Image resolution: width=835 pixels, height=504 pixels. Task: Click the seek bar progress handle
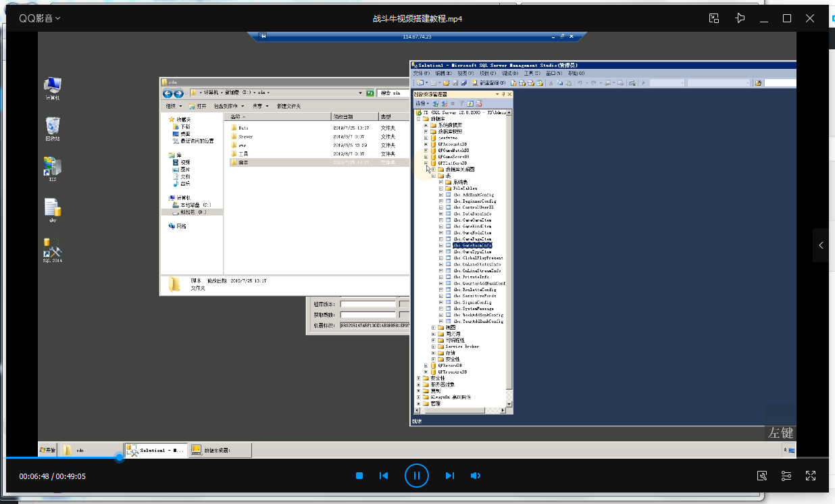click(120, 457)
